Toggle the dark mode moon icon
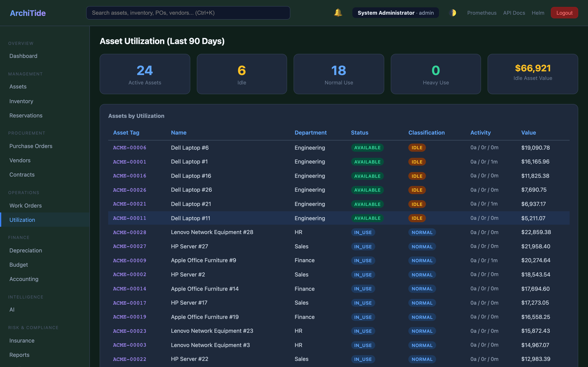588x367 pixels. pyautogui.click(x=452, y=13)
